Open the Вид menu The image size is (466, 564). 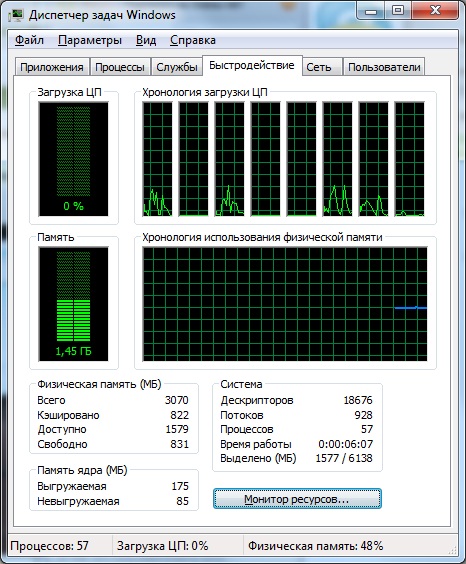point(146,40)
